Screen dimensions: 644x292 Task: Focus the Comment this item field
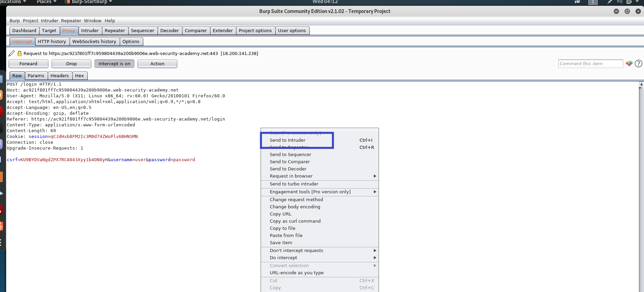[590, 64]
